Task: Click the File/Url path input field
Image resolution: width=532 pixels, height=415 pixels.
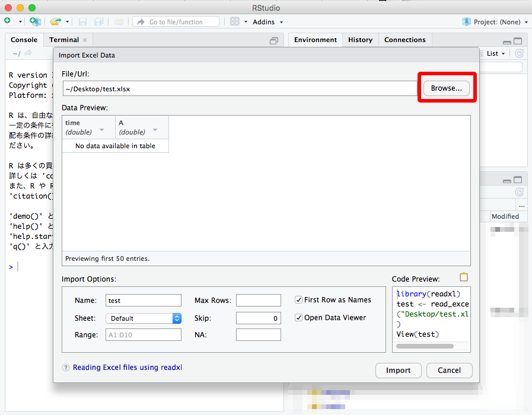Action: [x=240, y=88]
